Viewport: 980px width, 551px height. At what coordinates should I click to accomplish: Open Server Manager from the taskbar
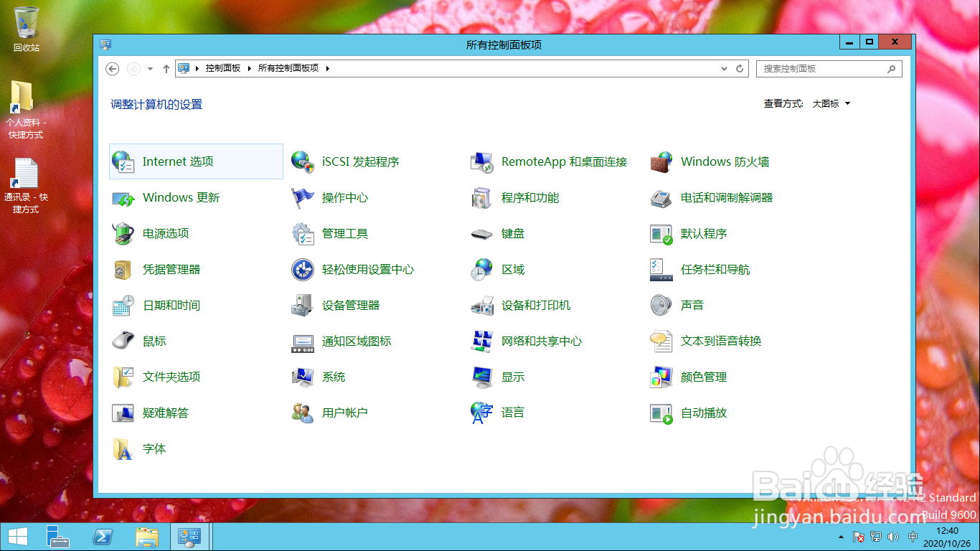coord(57,537)
